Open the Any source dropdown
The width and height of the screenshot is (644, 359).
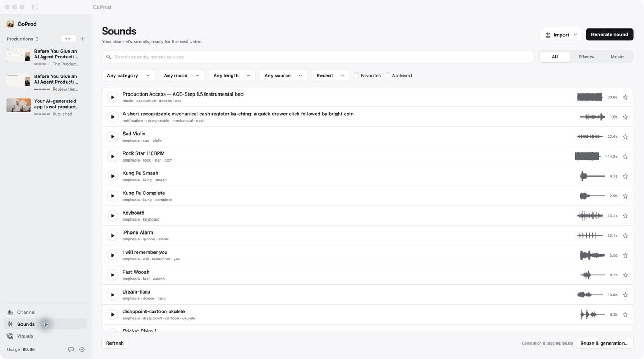[x=283, y=76]
